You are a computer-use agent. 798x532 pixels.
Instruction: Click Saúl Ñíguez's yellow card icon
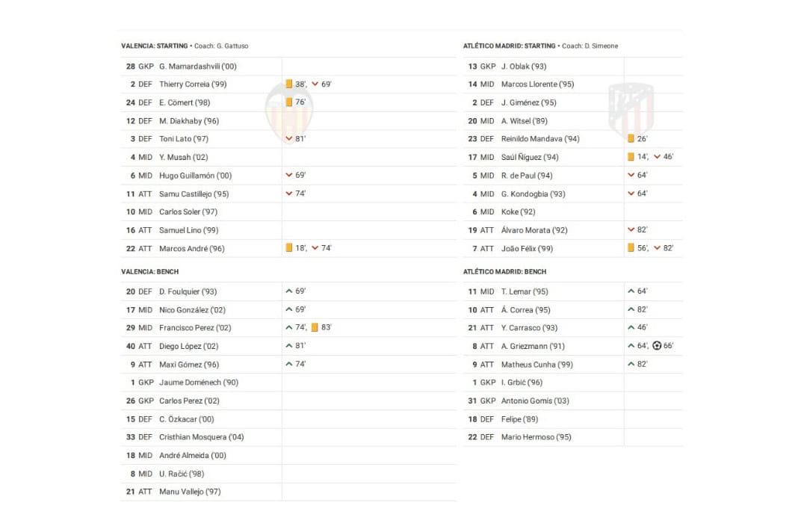pyautogui.click(x=631, y=157)
